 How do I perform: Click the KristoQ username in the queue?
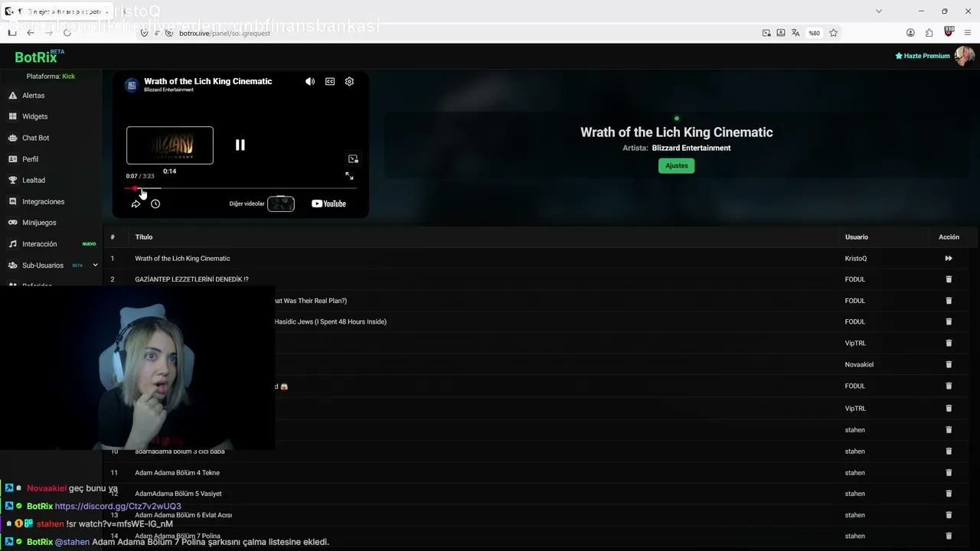click(856, 259)
